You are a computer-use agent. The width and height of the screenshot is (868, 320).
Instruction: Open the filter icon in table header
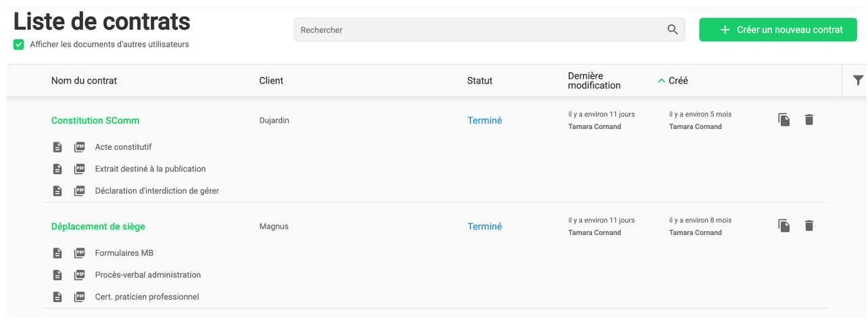pos(858,81)
